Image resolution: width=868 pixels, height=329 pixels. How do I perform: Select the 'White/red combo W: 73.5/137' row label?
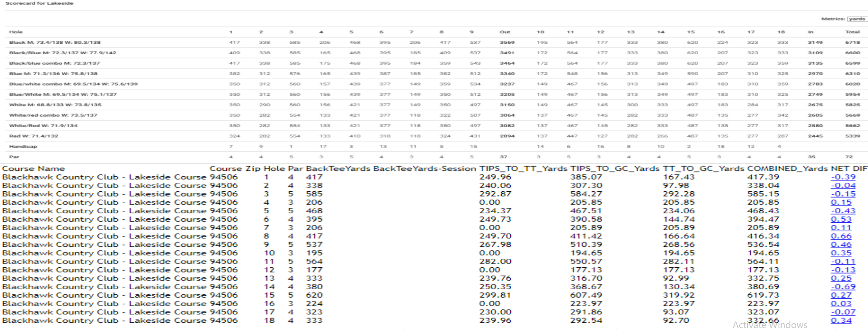pos(53,115)
